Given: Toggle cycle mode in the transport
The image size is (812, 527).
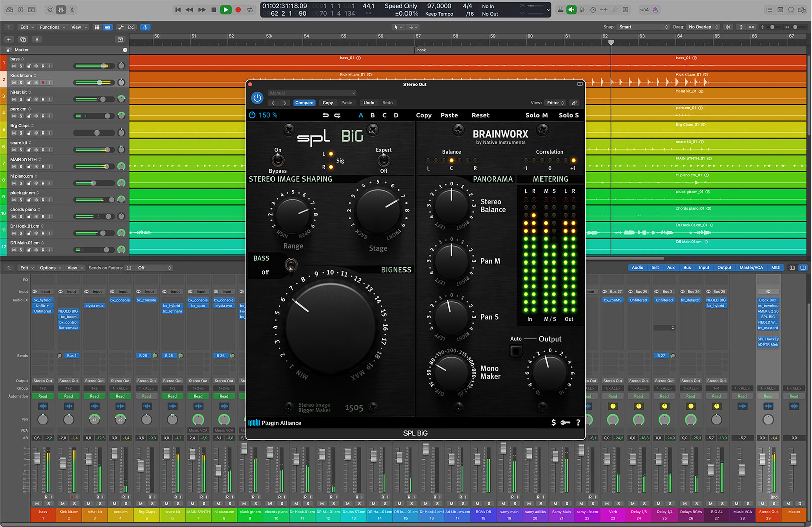Looking at the screenshot, I should (250, 9).
